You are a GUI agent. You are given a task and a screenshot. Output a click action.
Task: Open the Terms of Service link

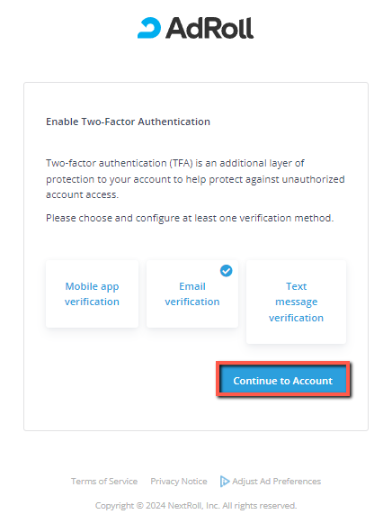(x=104, y=481)
